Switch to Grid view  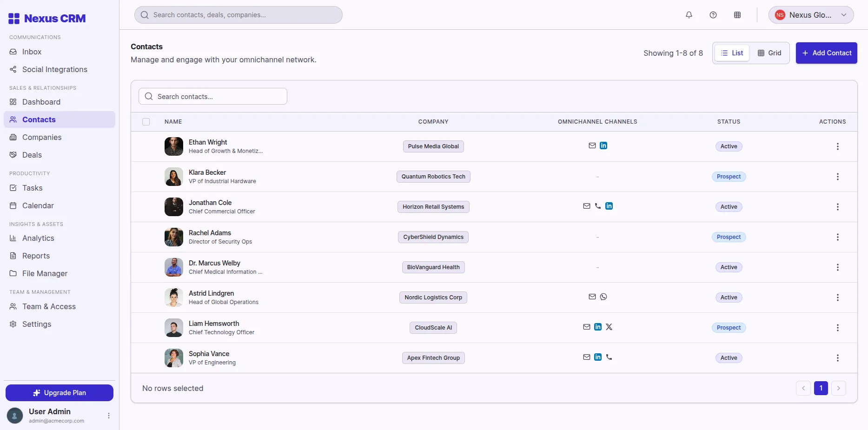pos(769,53)
